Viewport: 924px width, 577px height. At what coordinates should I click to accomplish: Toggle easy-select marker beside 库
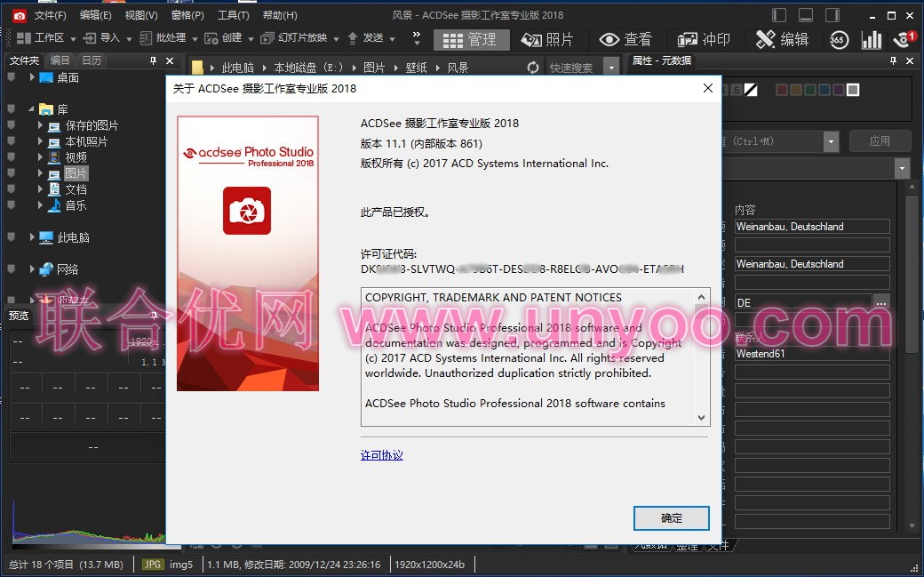(x=11, y=108)
